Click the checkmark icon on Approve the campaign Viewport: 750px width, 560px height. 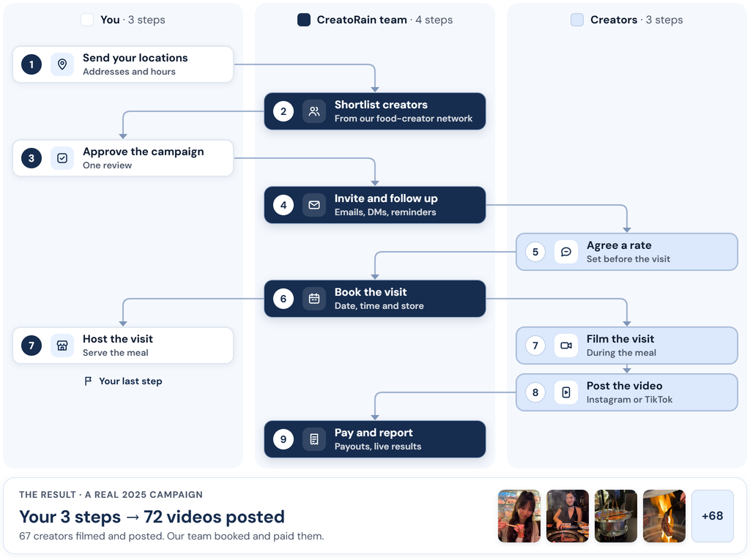[x=62, y=158]
